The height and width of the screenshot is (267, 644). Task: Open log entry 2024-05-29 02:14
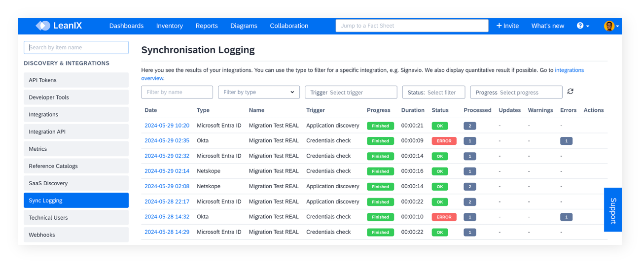tap(167, 171)
